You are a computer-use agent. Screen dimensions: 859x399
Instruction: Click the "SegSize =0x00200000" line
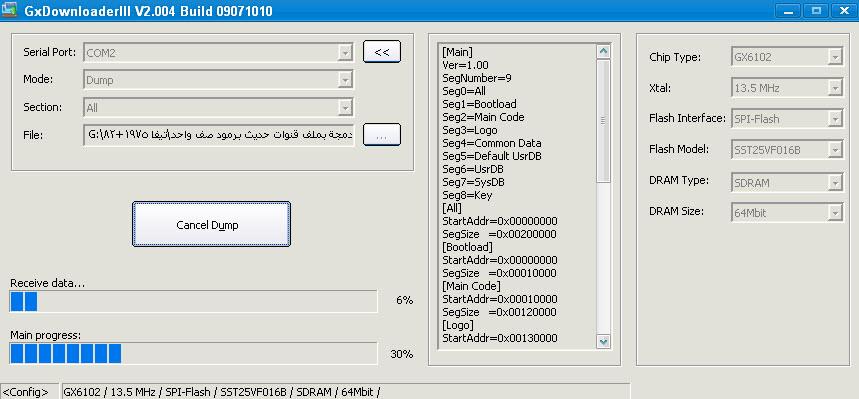499,234
